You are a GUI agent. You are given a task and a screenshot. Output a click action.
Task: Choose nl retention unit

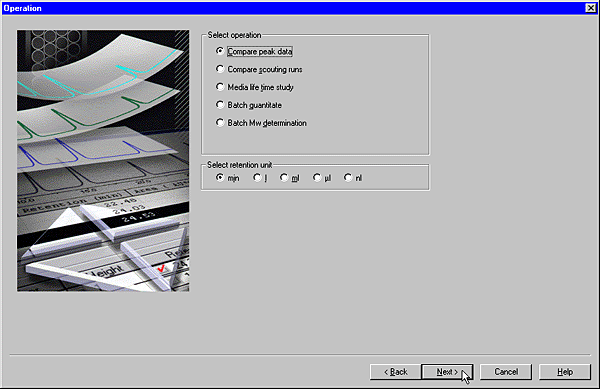click(353, 178)
